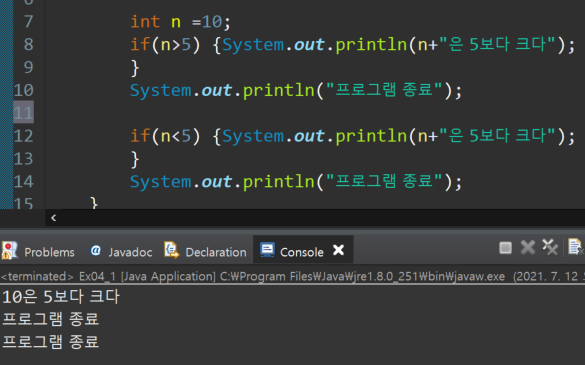Click the closing brace on line 13
The image size is (585, 365).
[x=135, y=160]
